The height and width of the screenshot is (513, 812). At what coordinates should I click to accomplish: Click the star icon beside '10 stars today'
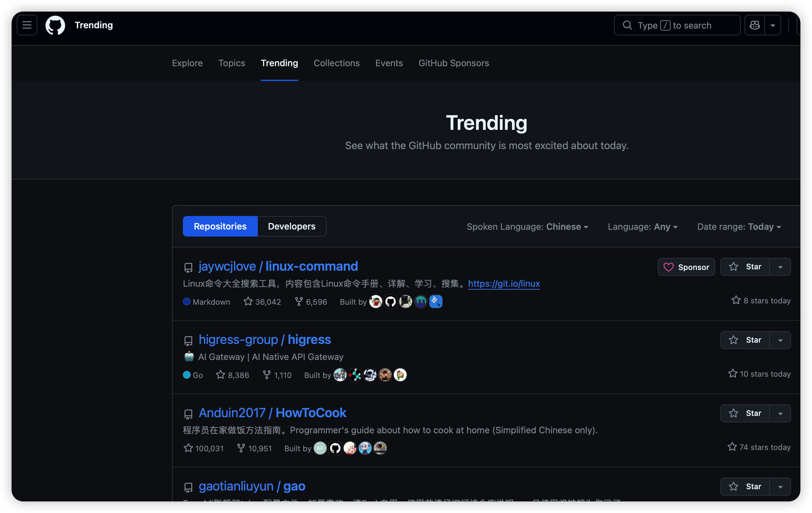732,373
